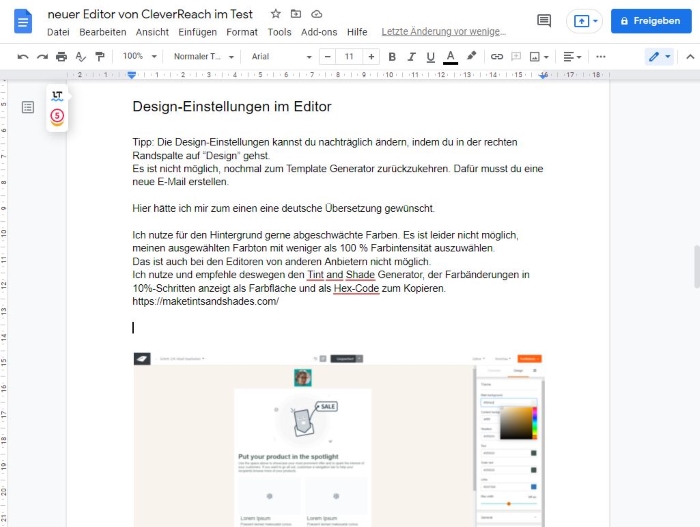
Task: Open comment history icon
Action: click(544, 21)
